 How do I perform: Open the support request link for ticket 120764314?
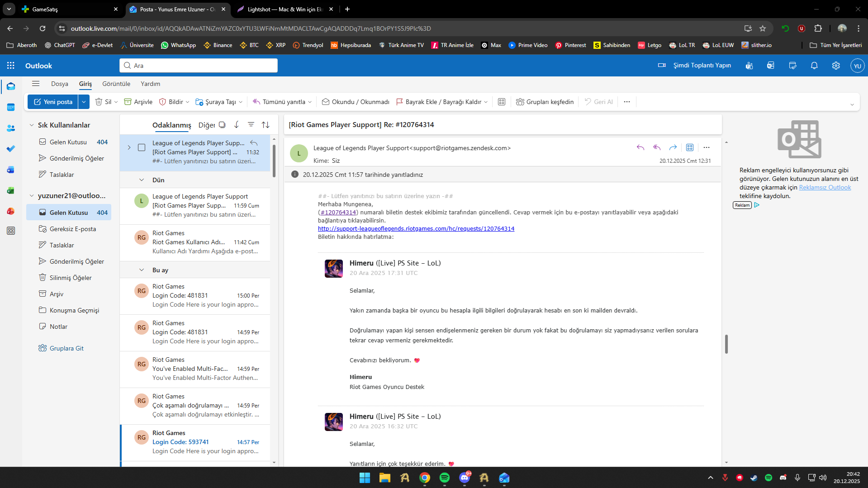416,228
